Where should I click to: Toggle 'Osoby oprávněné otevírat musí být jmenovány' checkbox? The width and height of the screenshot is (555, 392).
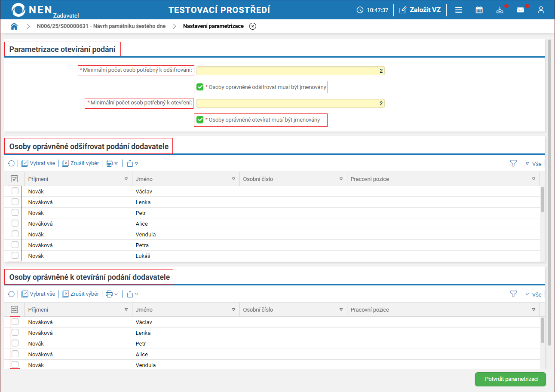pyautogui.click(x=200, y=120)
